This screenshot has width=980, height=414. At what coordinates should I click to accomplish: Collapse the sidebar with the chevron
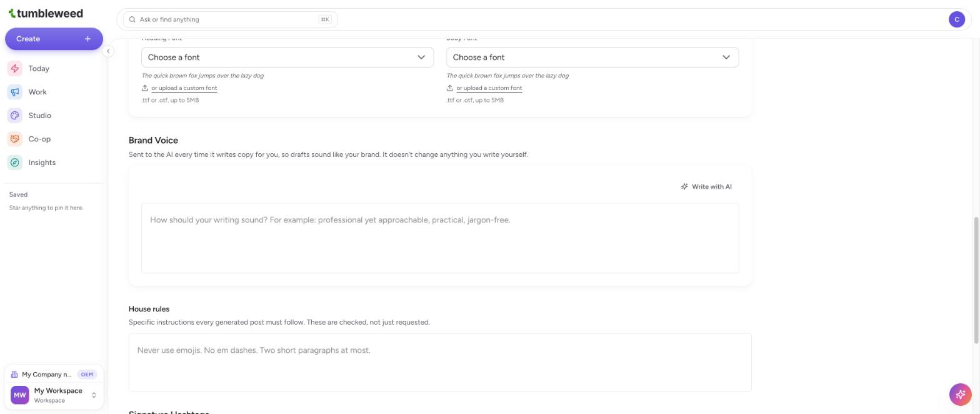coord(108,51)
